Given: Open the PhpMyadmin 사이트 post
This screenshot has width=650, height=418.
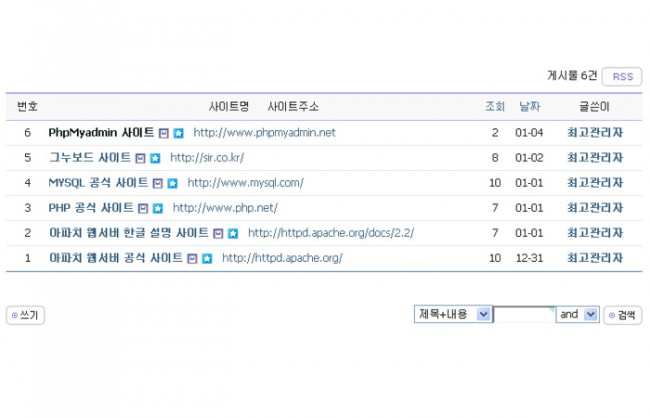Looking at the screenshot, I should tap(101, 133).
